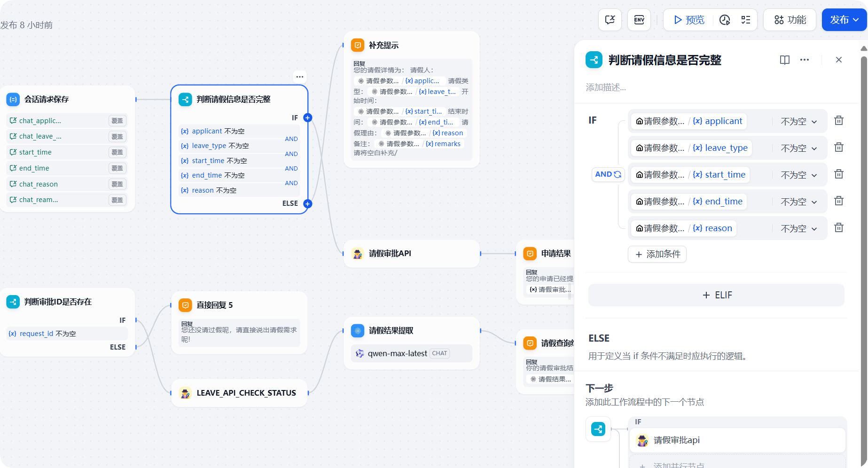This screenshot has width=868, height=468.
Task: Open 不为空 dropdown for reason condition
Action: [799, 229]
